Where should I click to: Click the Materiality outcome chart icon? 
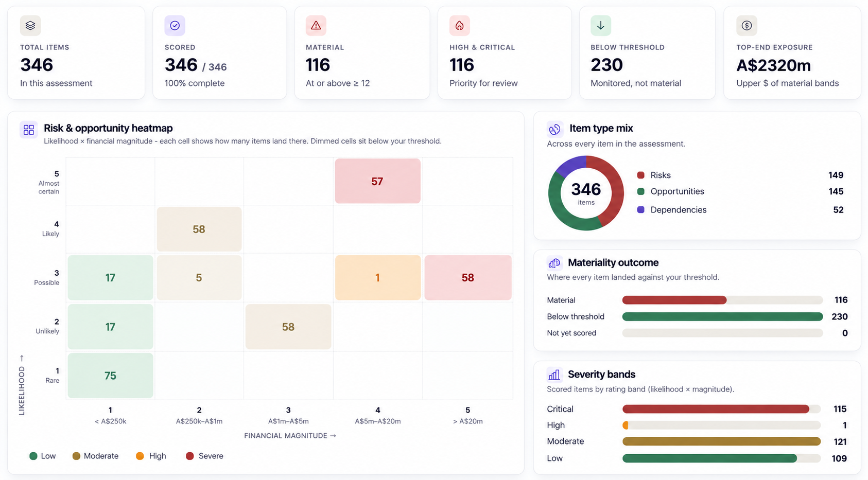pos(554,263)
